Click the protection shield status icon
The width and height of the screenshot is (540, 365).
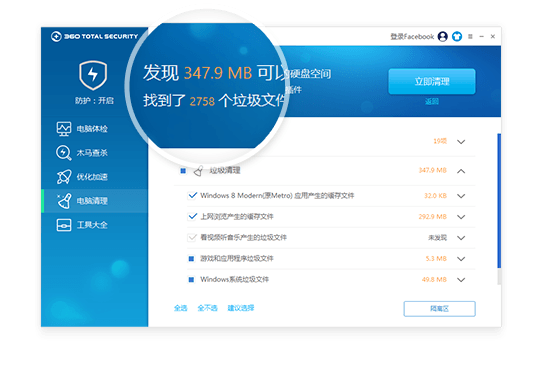coord(93,75)
